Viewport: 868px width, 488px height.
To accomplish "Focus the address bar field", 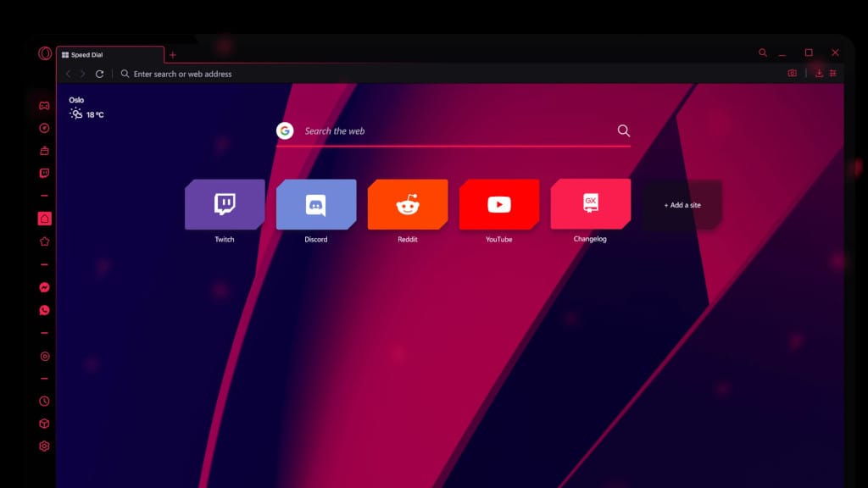I will point(448,74).
